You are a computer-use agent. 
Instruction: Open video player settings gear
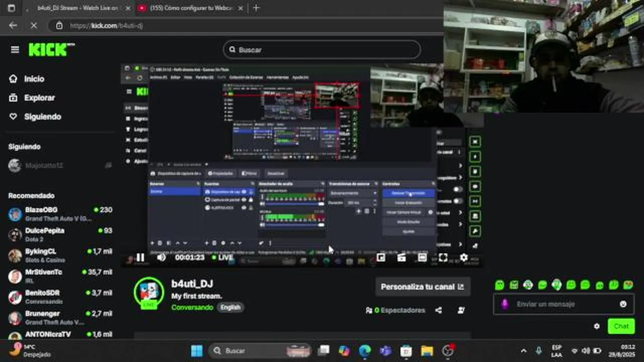coord(463,257)
